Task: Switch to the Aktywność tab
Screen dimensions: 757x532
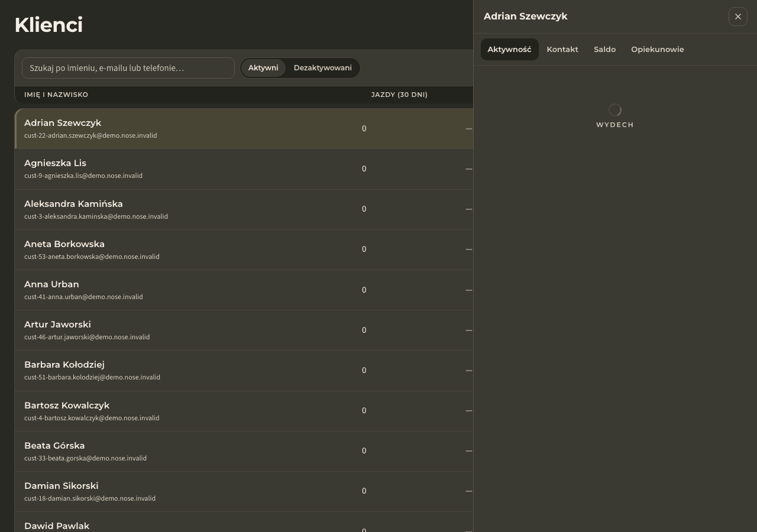Action: tap(509, 50)
